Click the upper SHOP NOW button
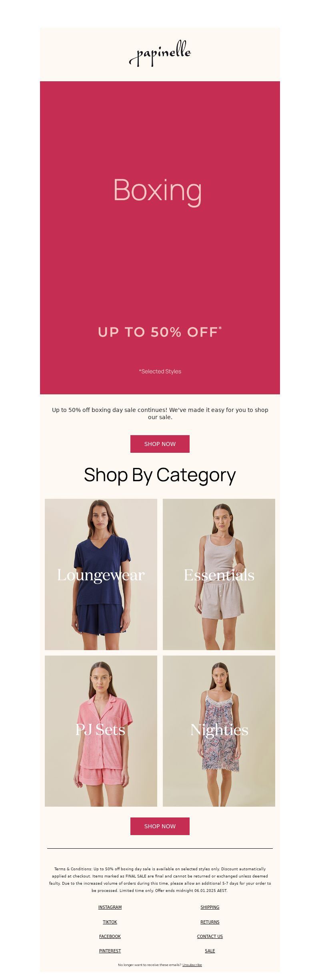The width and height of the screenshot is (320, 980). 160,444
